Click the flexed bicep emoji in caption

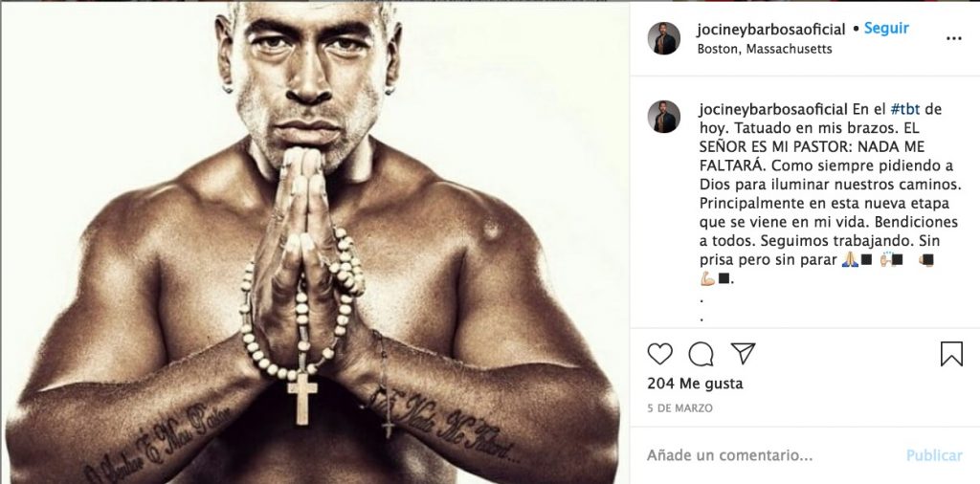707,278
